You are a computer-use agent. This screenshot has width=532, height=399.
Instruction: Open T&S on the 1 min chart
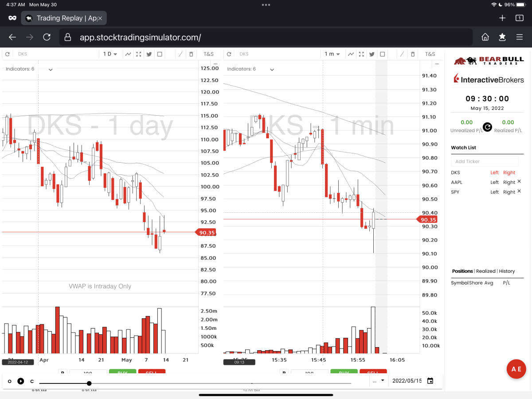tap(430, 54)
